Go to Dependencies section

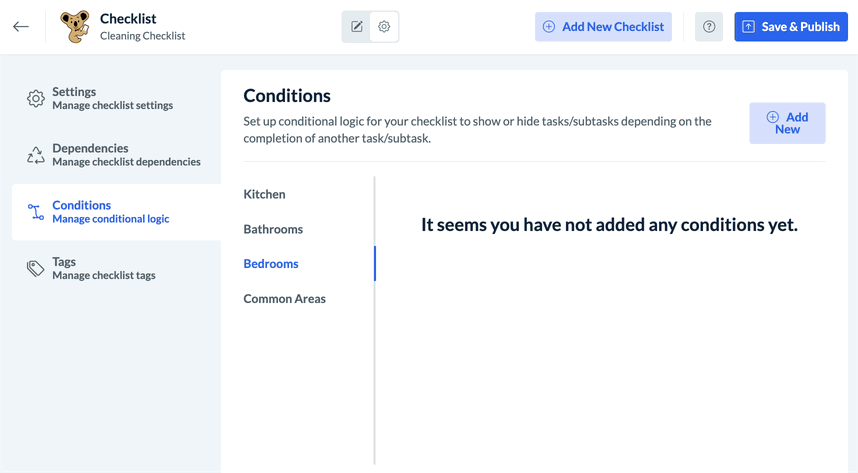125,155
